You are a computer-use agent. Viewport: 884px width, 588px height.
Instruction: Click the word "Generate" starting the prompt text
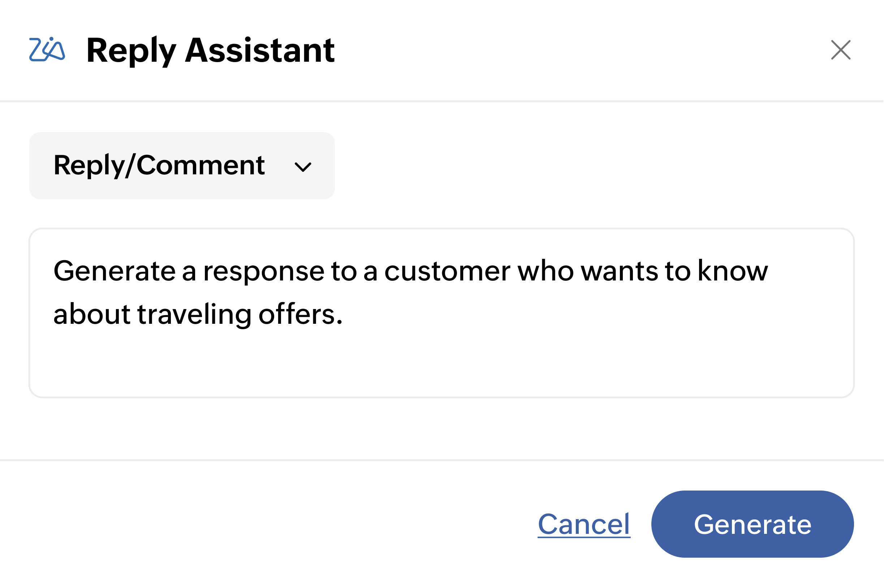click(115, 271)
